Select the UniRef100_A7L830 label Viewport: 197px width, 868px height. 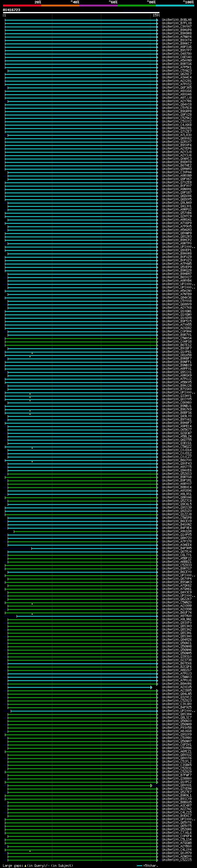[177, 135]
